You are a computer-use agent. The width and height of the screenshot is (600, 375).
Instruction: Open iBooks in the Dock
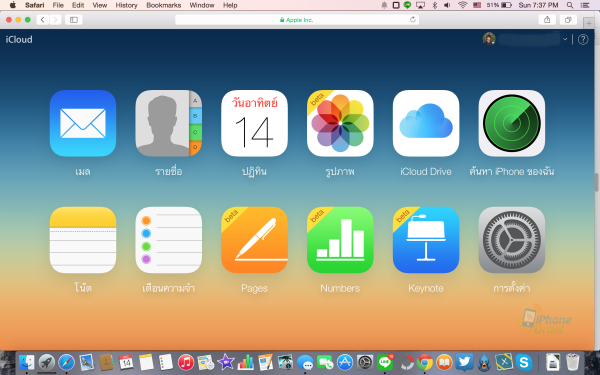tap(444, 362)
